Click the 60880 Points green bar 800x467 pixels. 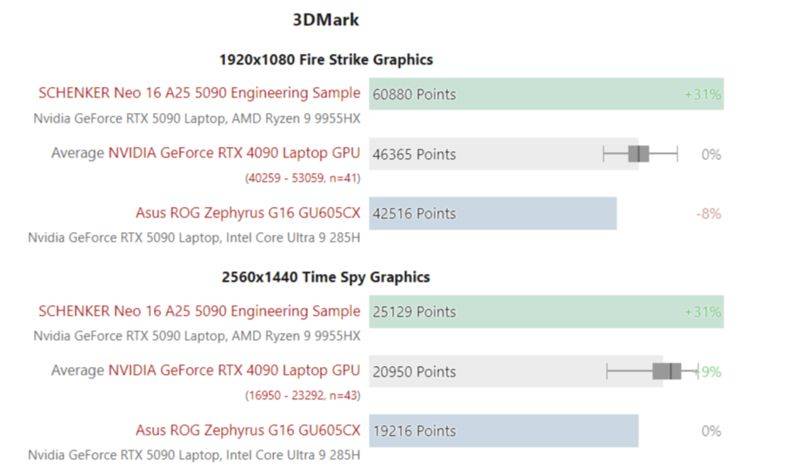click(545, 94)
